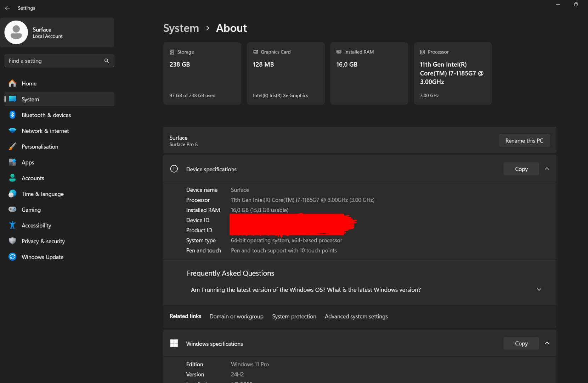Select Accounts in sidebar

[59, 178]
